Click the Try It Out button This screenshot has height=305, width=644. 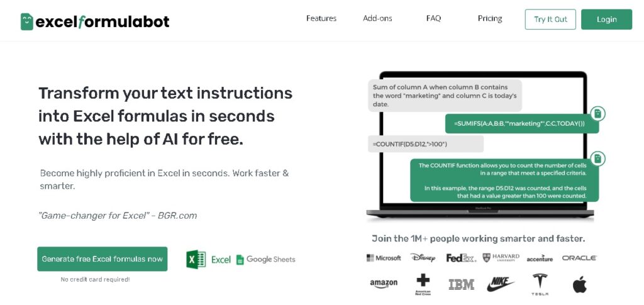coord(550,19)
